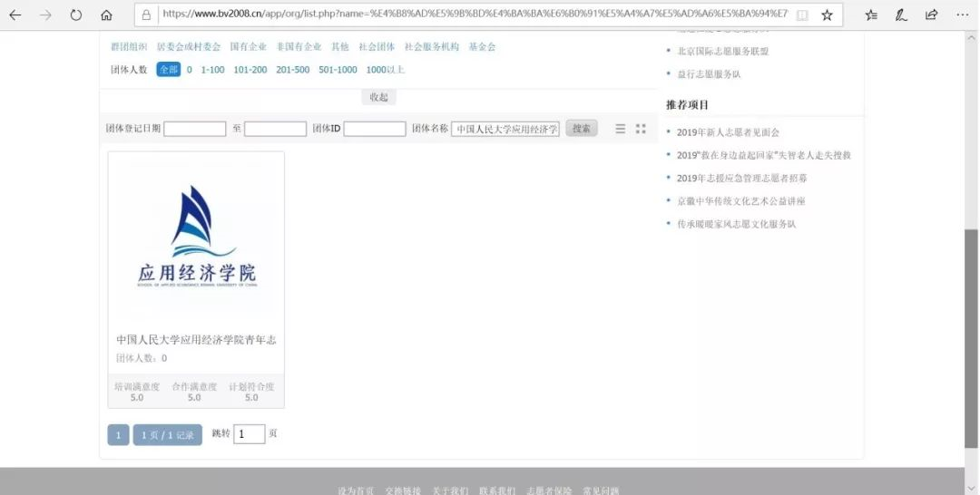Refresh the page with reload icon

click(x=76, y=15)
